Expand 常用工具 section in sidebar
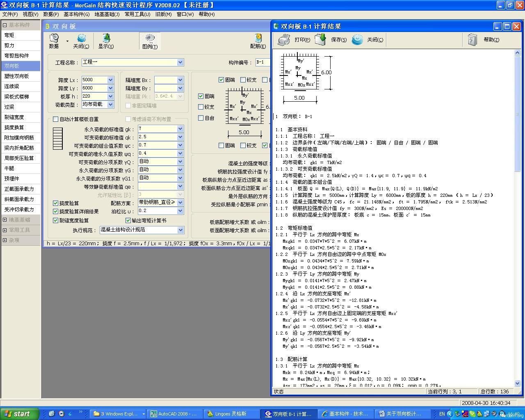Viewport: 525px width, 420px height. coord(5,230)
